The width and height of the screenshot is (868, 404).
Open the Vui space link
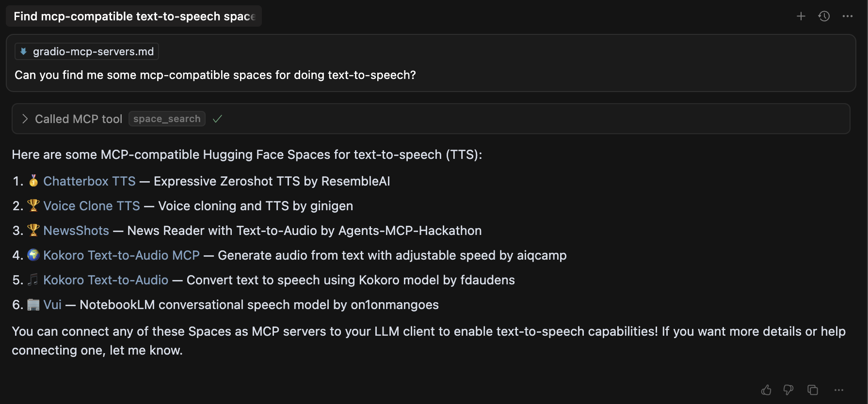[x=52, y=305]
